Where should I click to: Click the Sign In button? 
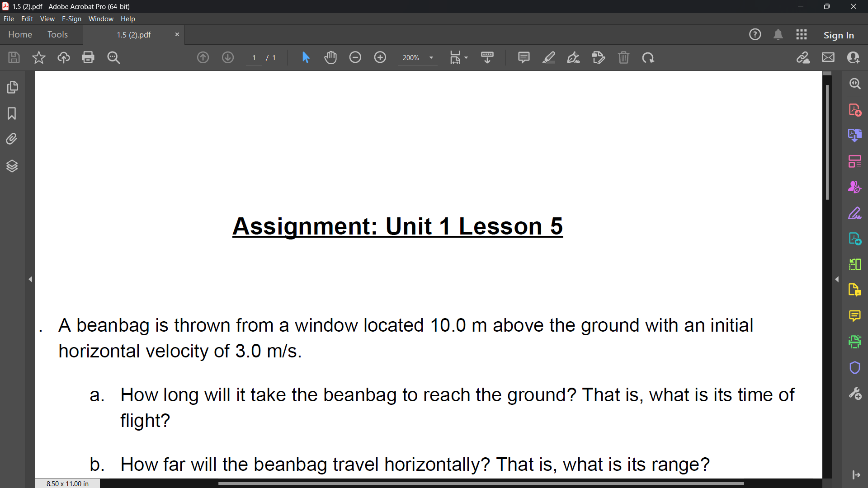839,34
